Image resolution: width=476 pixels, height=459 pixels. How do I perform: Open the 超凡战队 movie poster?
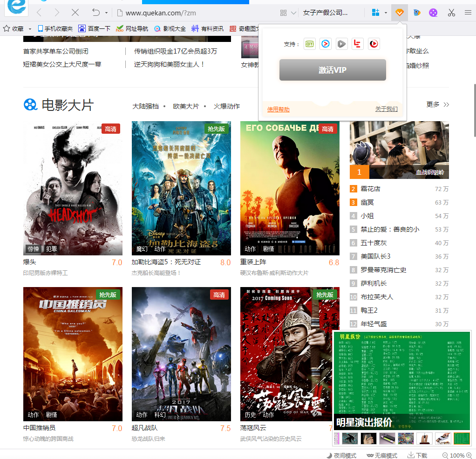point(181,354)
